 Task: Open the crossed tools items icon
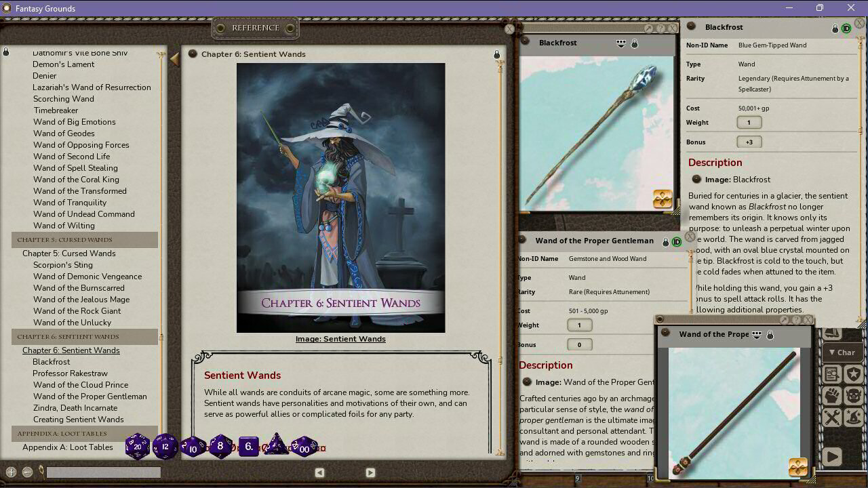(x=831, y=416)
